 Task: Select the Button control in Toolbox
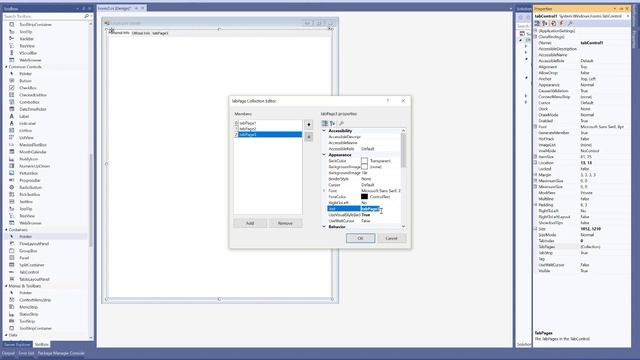tap(25, 81)
